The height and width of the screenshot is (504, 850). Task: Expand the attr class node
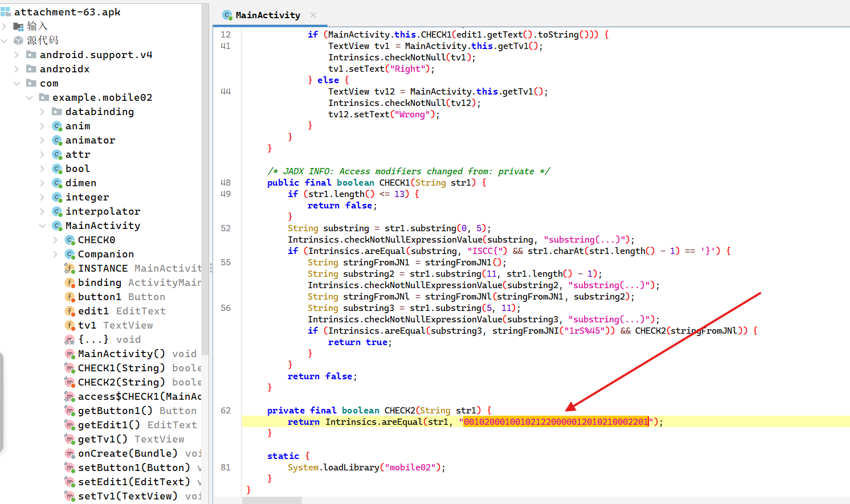[x=42, y=154]
